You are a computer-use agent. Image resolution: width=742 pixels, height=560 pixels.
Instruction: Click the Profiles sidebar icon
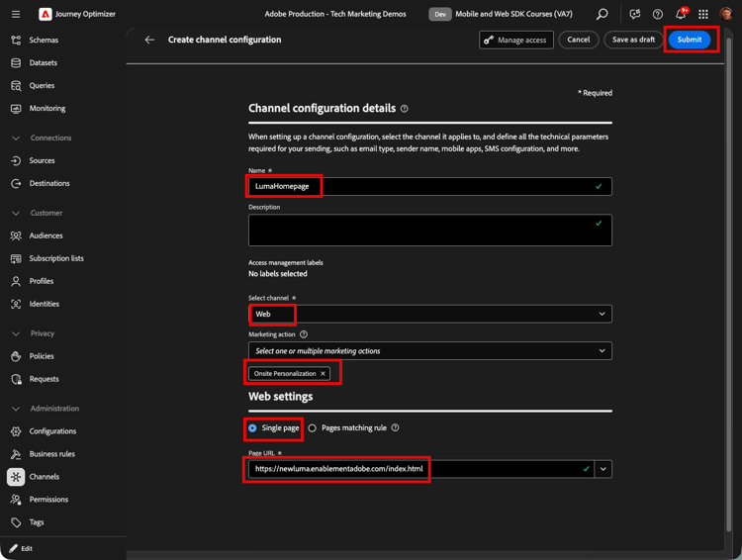click(x=16, y=281)
